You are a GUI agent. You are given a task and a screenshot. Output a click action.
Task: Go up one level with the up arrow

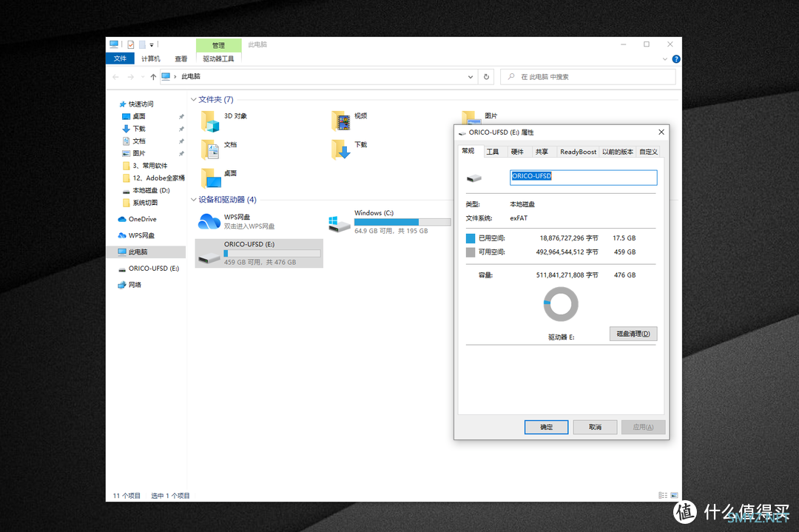tap(153, 77)
